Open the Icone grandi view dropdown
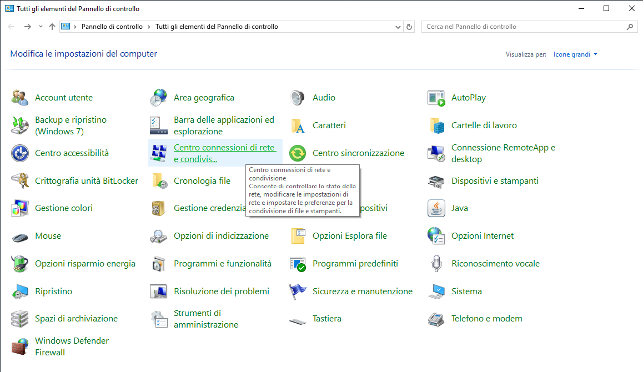This screenshot has height=372, width=644. (x=575, y=54)
